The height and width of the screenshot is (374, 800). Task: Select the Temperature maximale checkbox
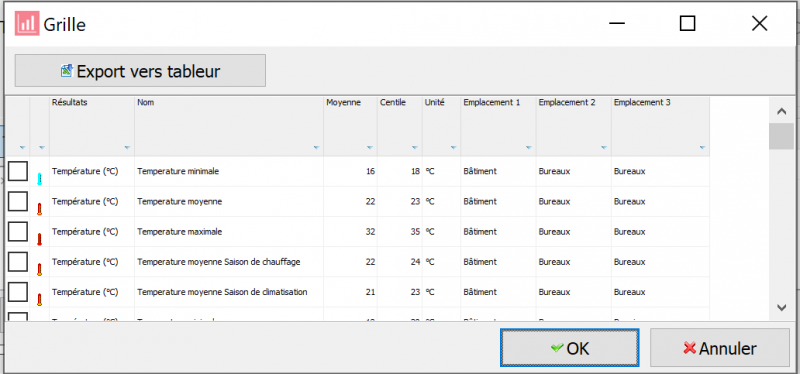coord(18,231)
